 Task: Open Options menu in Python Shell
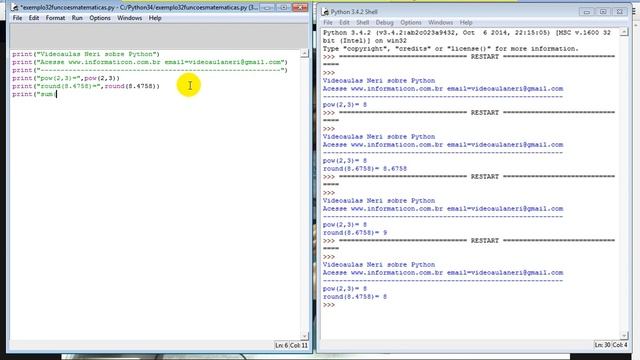coord(411,22)
